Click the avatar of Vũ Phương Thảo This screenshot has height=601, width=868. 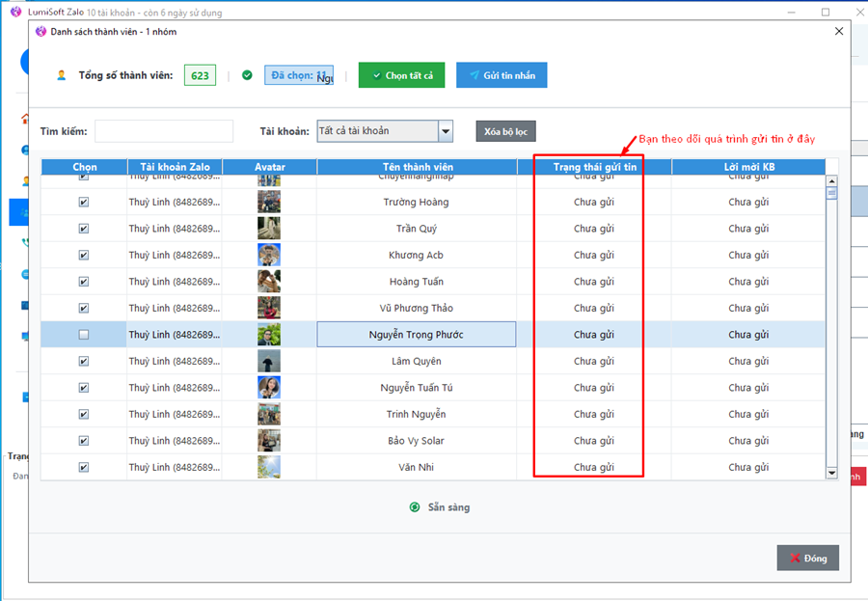point(269,309)
